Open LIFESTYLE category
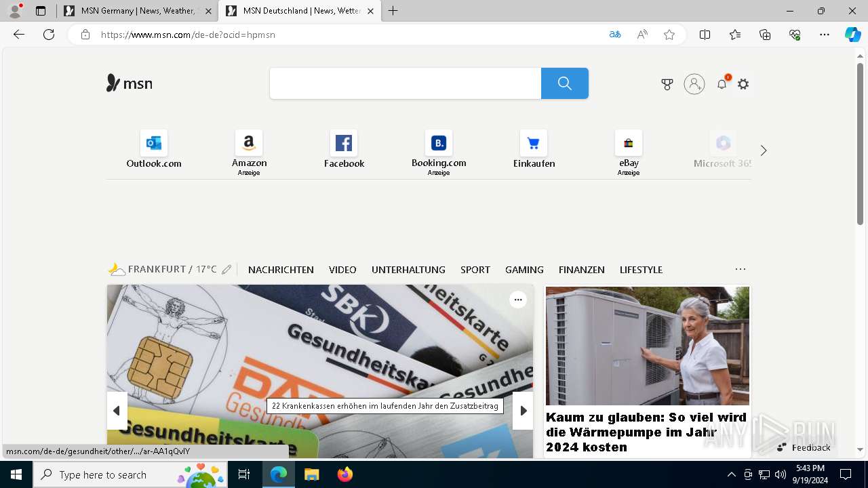868x488 pixels. tap(641, 270)
